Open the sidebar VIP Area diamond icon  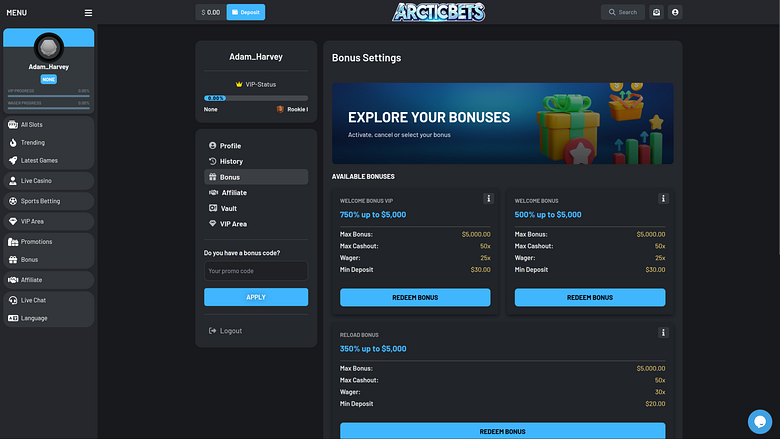13,222
